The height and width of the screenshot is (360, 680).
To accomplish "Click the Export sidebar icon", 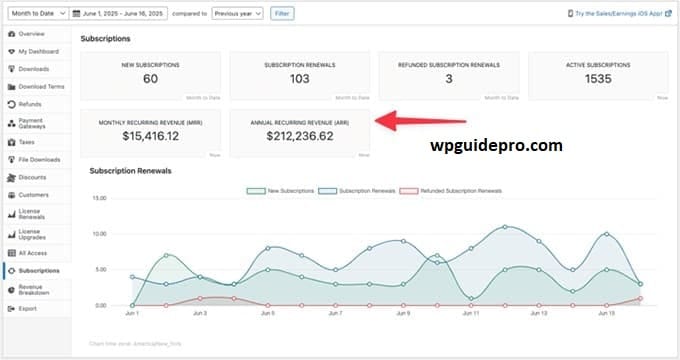I will tap(12, 308).
